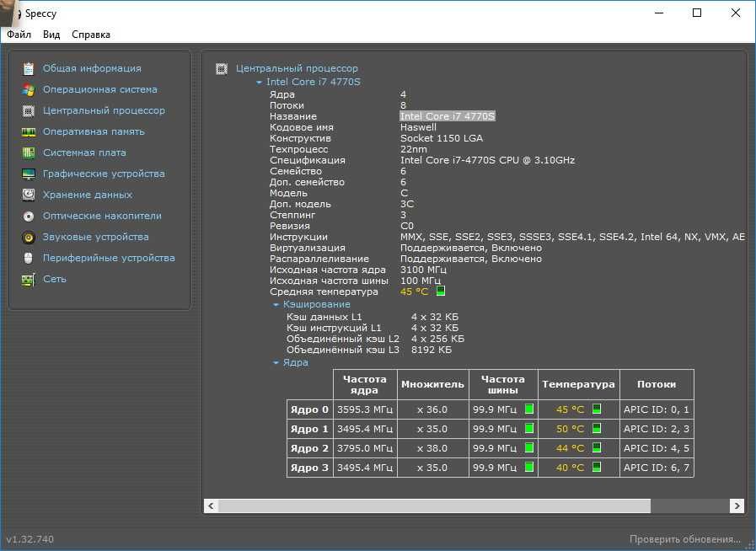Click the CPU icon beside the Центральный процессор heading
756x551 pixels.
point(222,69)
